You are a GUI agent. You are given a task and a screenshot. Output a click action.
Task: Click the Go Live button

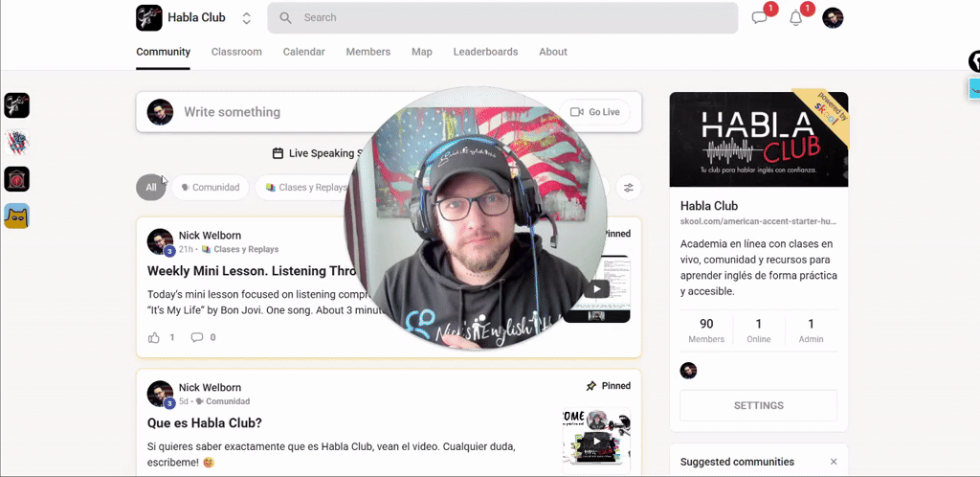(595, 112)
